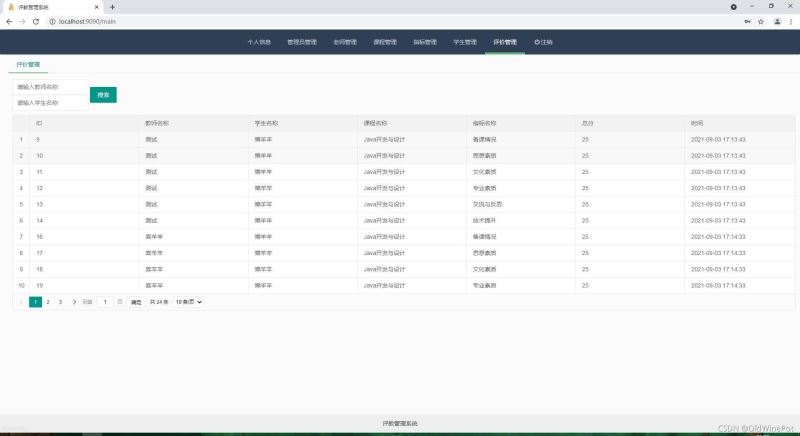Screen dimensions: 800x436
Task: Open the 课程管理 nav menu
Action: tap(385, 42)
